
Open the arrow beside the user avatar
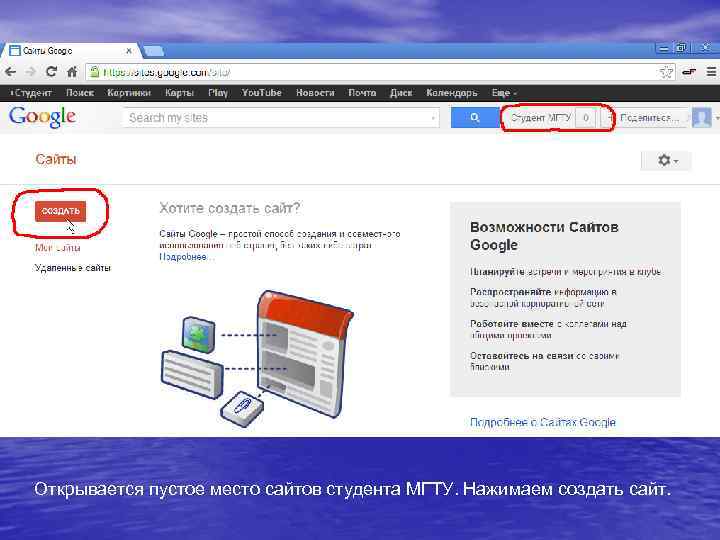716,118
